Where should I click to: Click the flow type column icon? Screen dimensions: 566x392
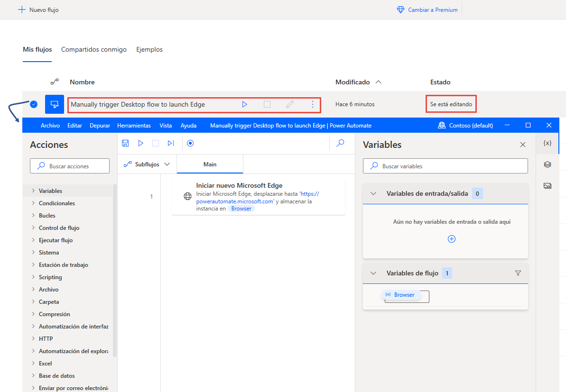pyautogui.click(x=55, y=82)
